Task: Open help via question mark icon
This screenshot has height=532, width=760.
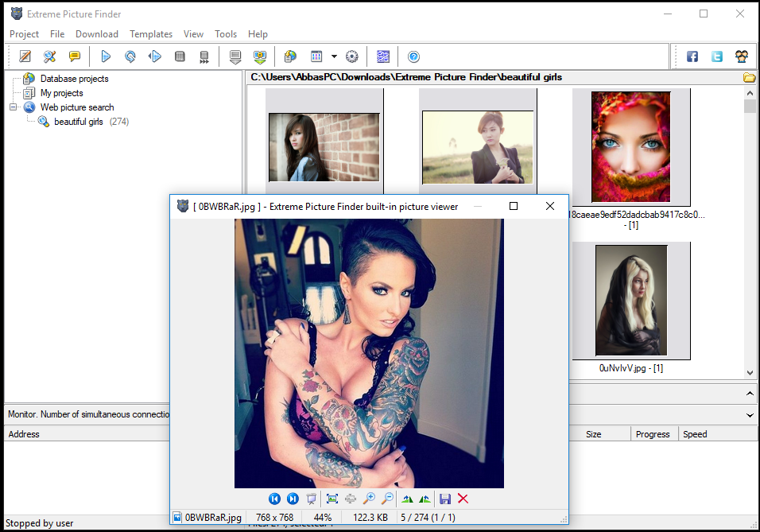Action: (x=413, y=56)
